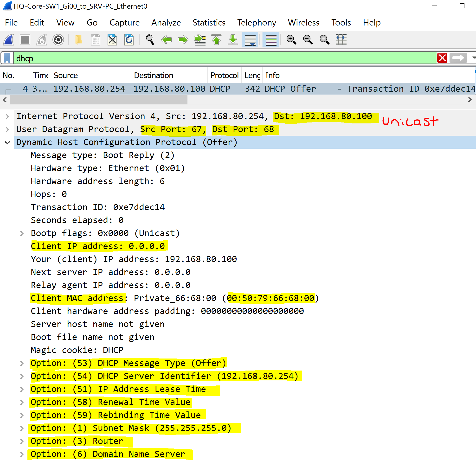Viewport: 476px width, 461px height.
Task: Open the Wireless menu
Action: 303,23
